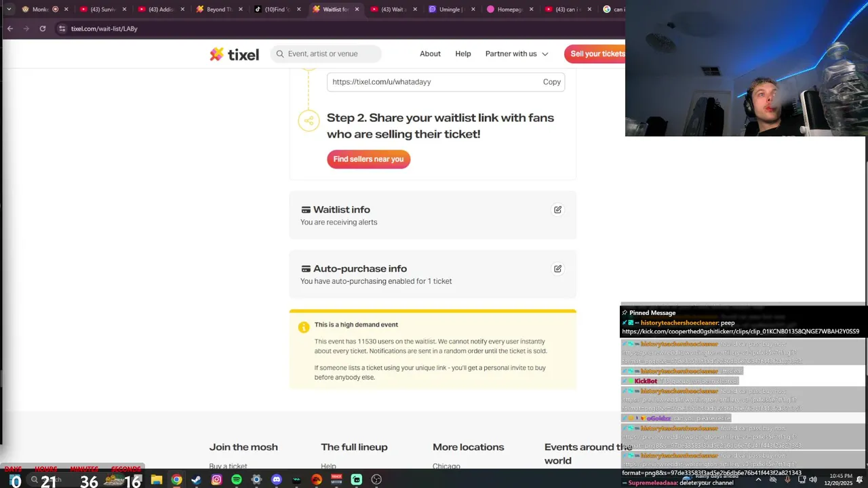868x488 pixels.
Task: Click the 10:45 PM clock in taskbar
Action: 842,476
